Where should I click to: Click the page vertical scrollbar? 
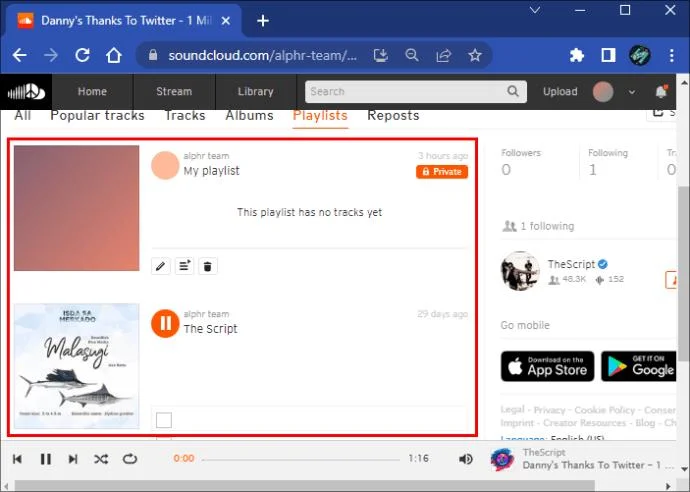pyautogui.click(x=683, y=273)
